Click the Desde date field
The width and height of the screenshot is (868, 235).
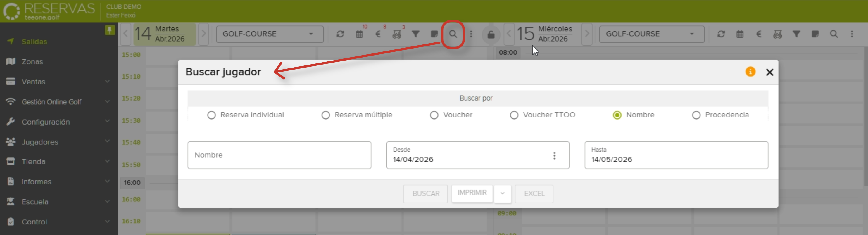pos(478,155)
